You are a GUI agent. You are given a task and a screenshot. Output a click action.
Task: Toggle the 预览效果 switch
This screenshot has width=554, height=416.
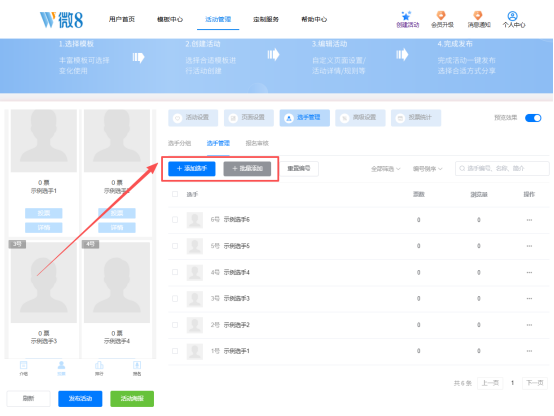(x=533, y=118)
